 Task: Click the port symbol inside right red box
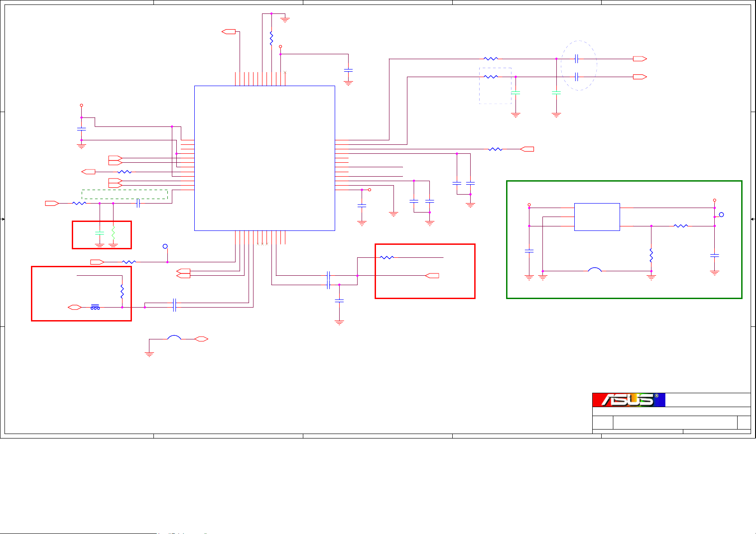coord(432,275)
